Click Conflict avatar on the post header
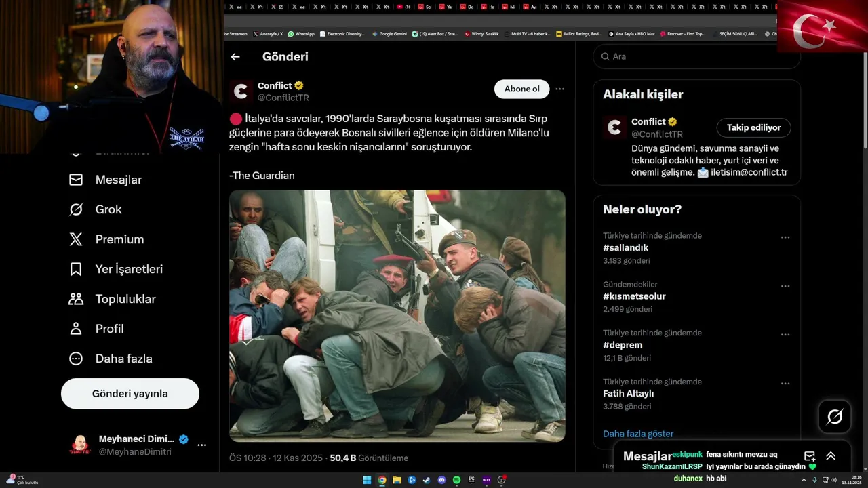The image size is (868, 488). (240, 91)
